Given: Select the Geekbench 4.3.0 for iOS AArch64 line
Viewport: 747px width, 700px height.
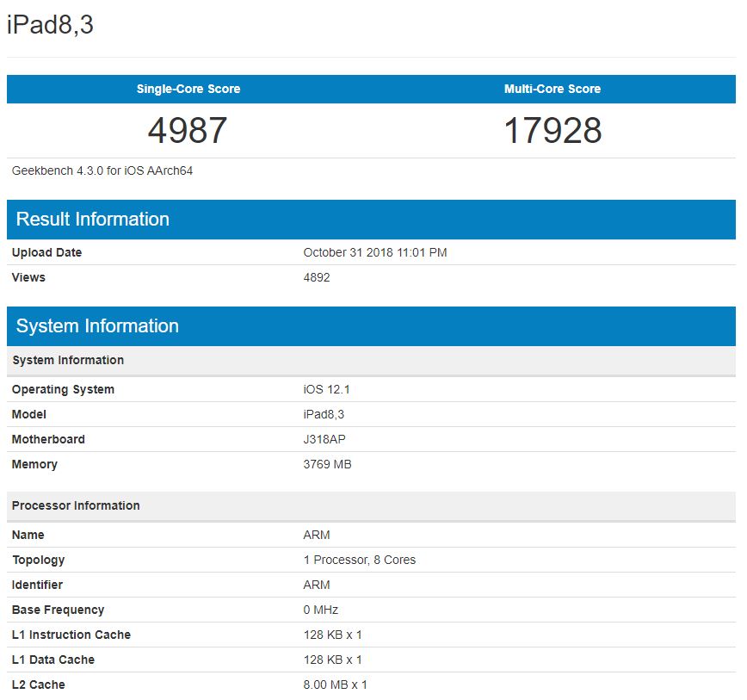Looking at the screenshot, I should (x=102, y=170).
